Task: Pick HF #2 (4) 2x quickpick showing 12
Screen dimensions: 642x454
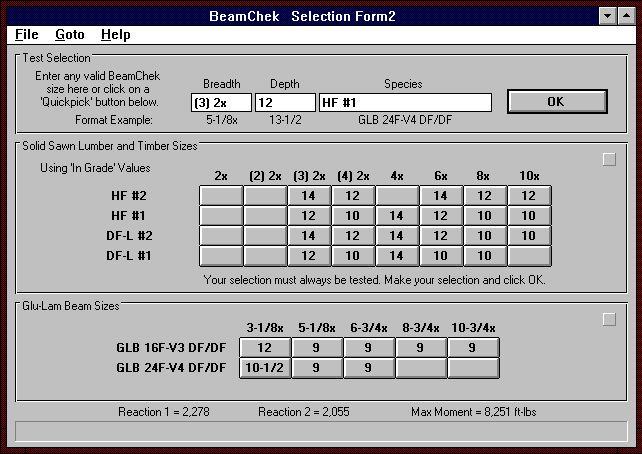Action: [x=353, y=195]
